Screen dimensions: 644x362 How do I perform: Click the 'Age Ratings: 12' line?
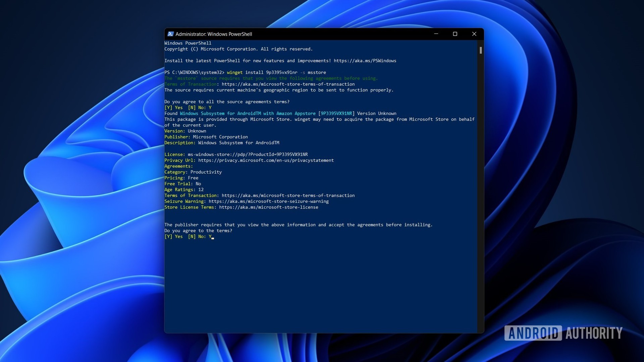point(184,190)
